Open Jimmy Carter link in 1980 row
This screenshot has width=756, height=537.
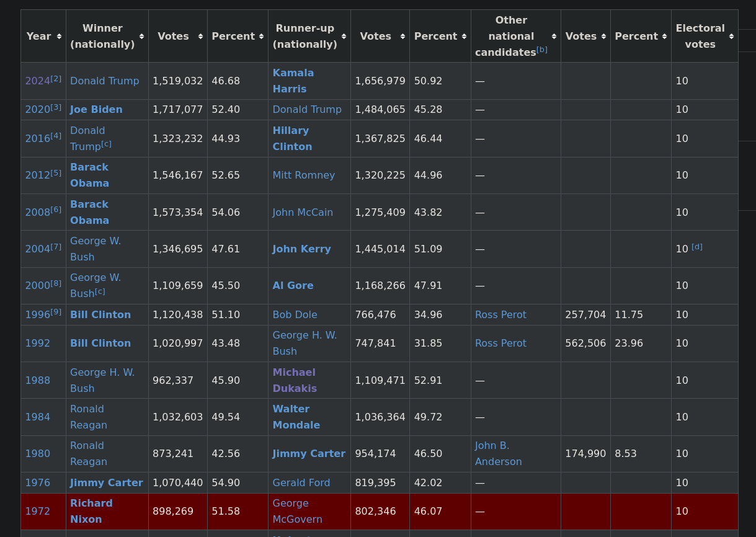(309, 454)
